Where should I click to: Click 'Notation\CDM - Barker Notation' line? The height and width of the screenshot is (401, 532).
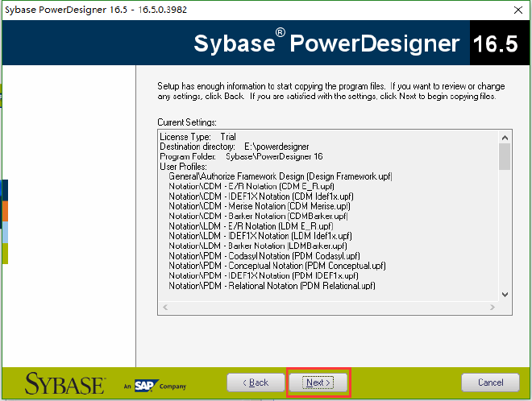258,217
